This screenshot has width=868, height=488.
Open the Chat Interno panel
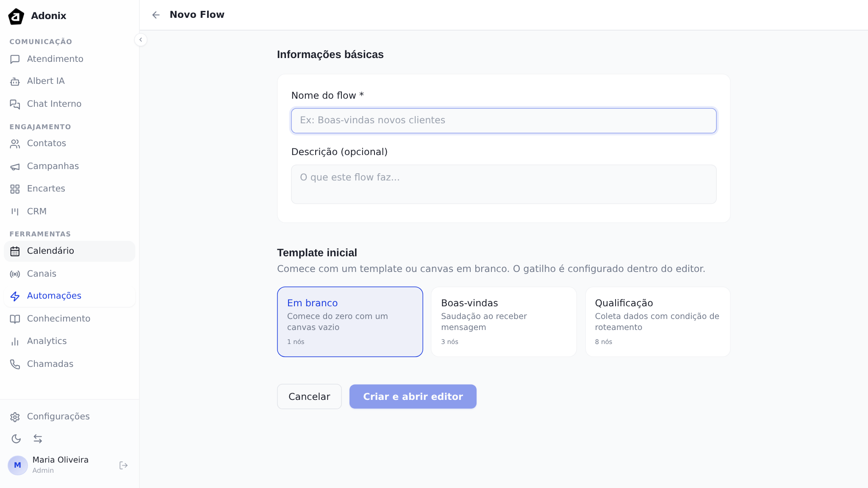coord(54,104)
